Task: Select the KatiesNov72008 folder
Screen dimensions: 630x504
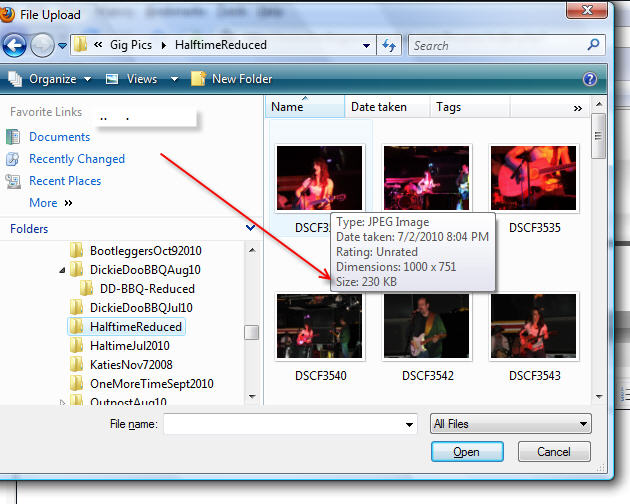Action: pyautogui.click(x=131, y=365)
